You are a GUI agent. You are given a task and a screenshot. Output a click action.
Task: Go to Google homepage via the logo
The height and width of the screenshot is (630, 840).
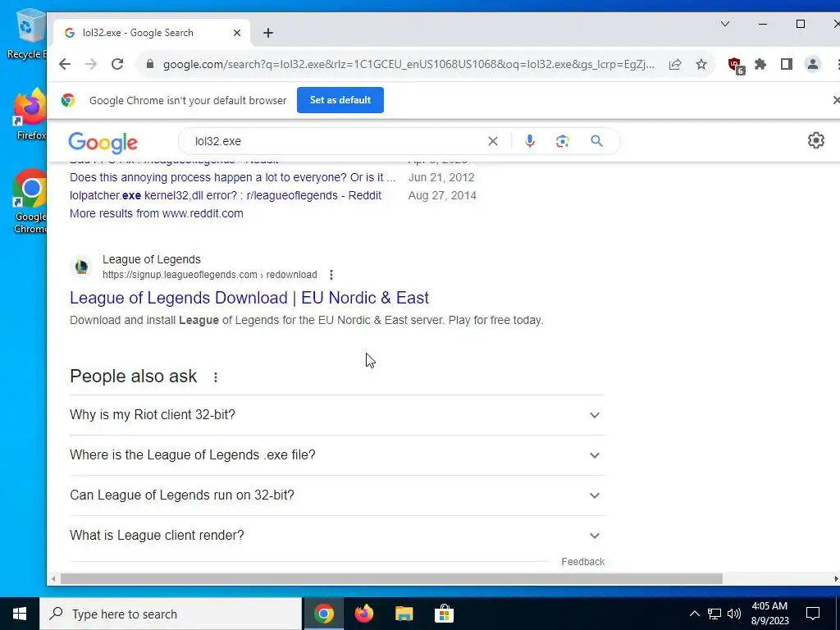[x=103, y=142]
